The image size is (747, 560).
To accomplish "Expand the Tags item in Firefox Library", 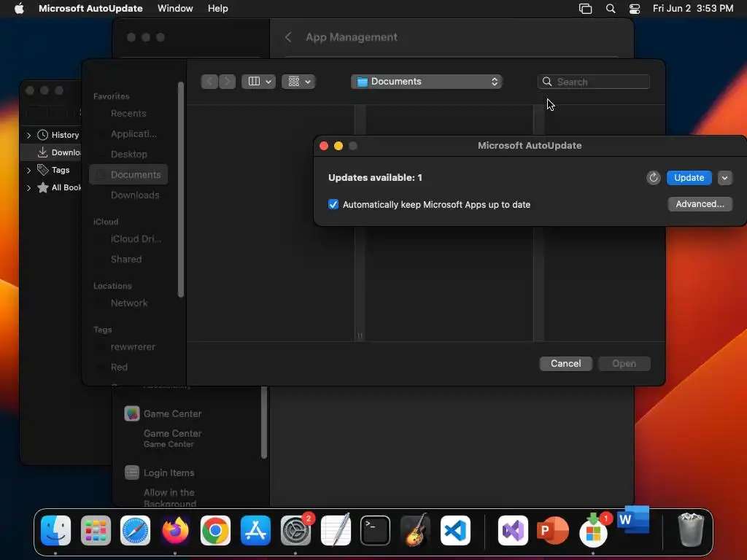I will coord(28,170).
